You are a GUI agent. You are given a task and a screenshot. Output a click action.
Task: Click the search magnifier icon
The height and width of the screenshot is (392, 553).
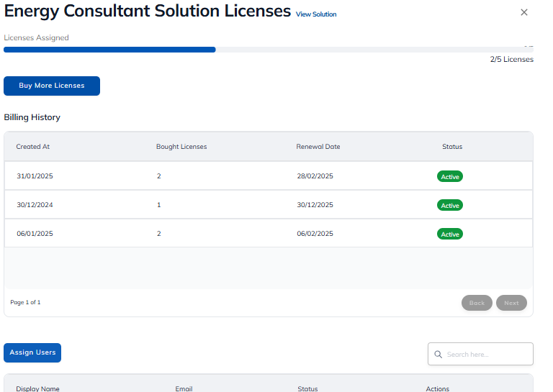[438, 355]
